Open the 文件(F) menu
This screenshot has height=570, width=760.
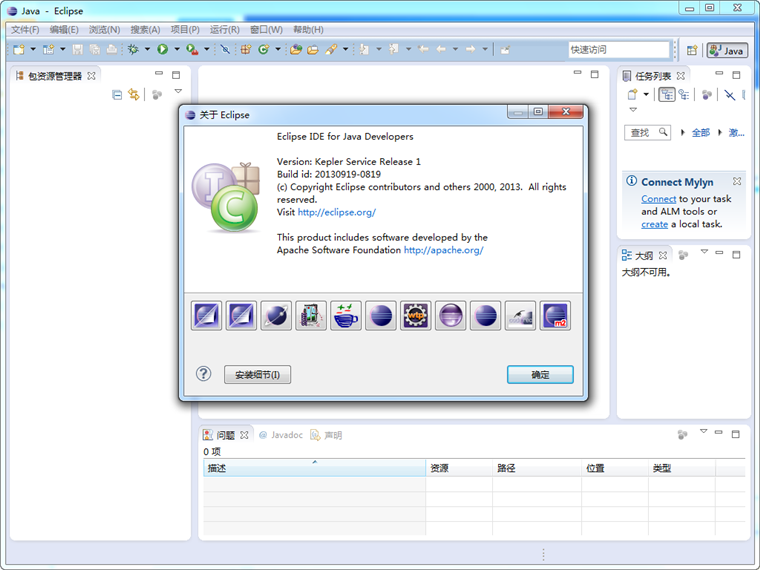click(x=25, y=30)
